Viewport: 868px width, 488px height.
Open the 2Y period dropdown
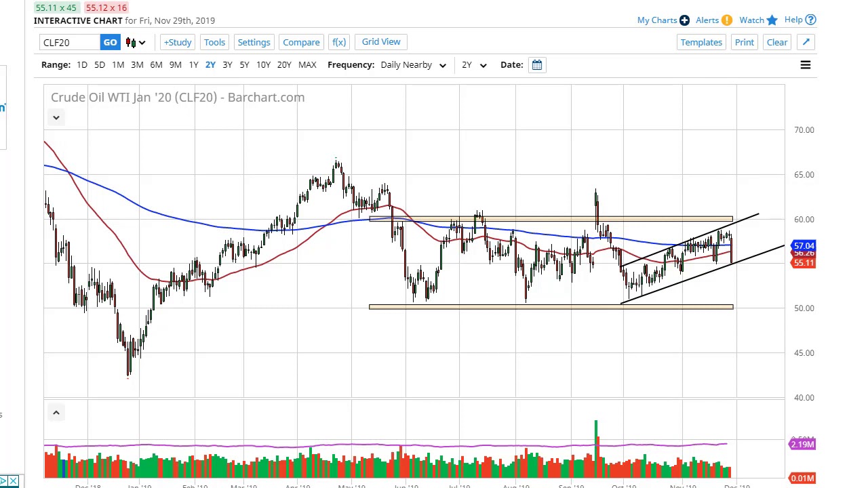click(474, 65)
